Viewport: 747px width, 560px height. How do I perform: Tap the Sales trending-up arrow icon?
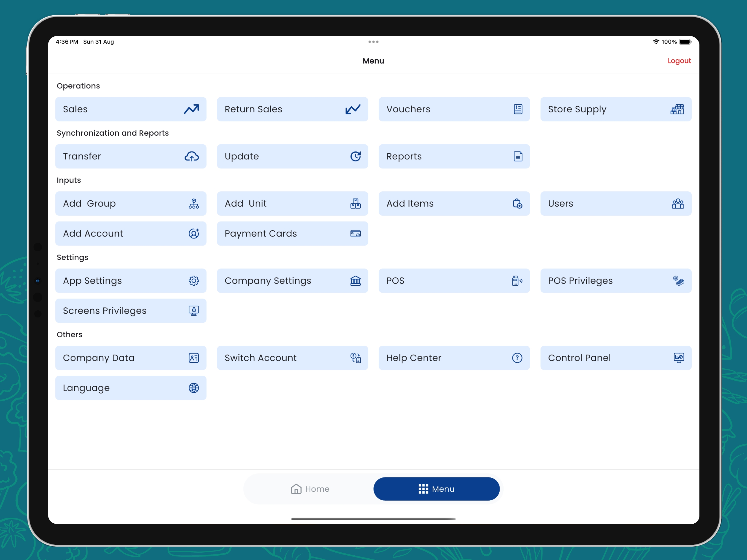click(191, 109)
